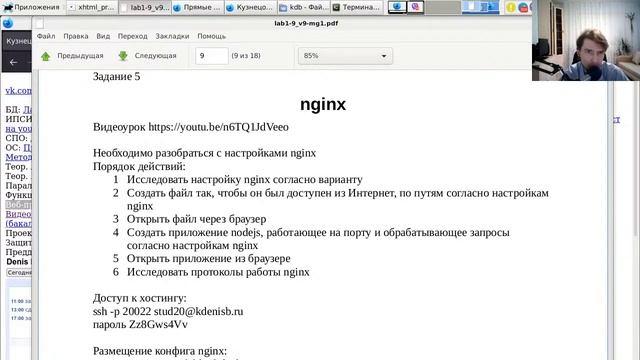Image resolution: width=640 pixels, height=360 pixels.
Task: Open the Файл menu
Action: coord(46,36)
